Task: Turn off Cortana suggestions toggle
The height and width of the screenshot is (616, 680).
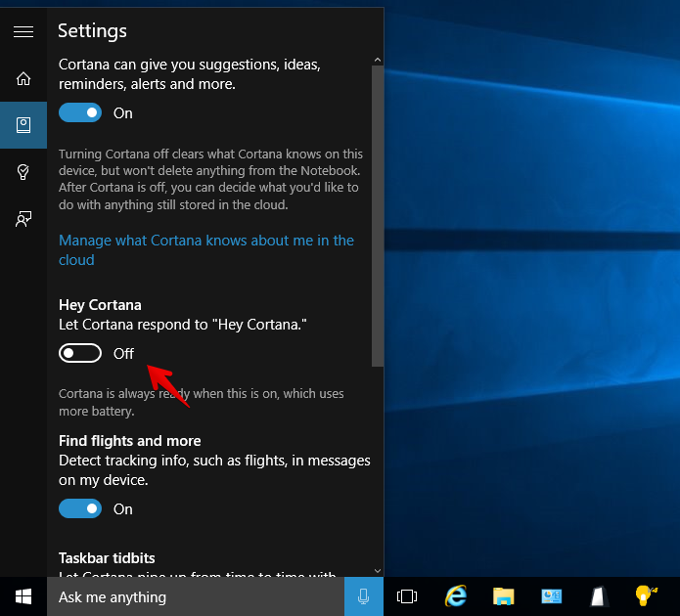Action: pyautogui.click(x=80, y=112)
